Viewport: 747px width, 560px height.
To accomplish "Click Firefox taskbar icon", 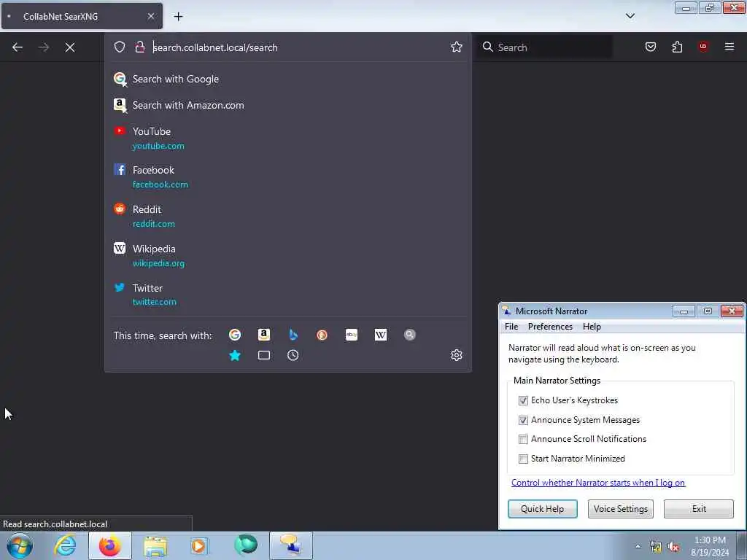I will coord(109,545).
